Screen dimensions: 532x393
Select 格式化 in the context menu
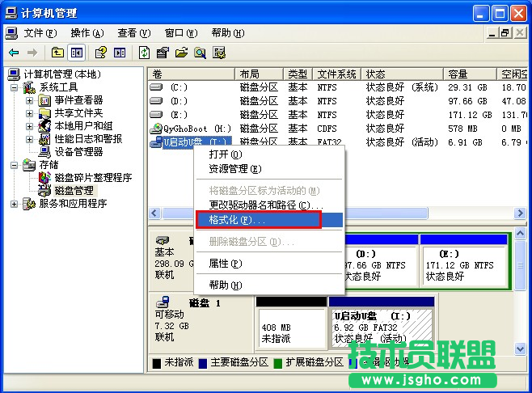click(236, 220)
